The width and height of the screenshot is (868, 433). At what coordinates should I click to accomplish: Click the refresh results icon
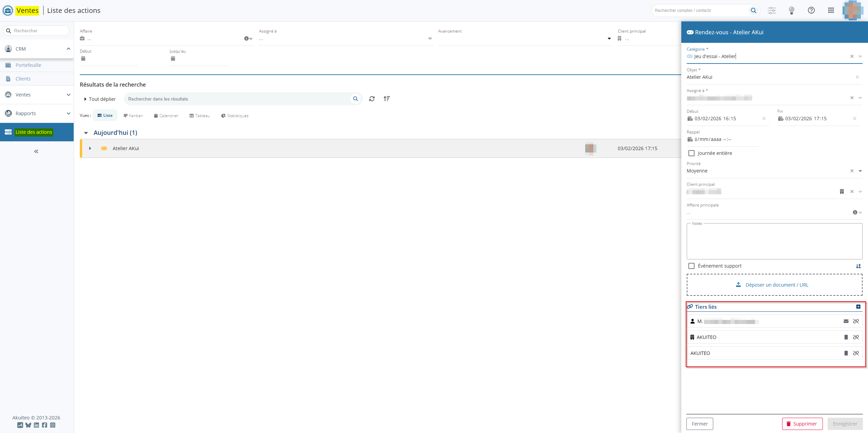click(x=372, y=99)
